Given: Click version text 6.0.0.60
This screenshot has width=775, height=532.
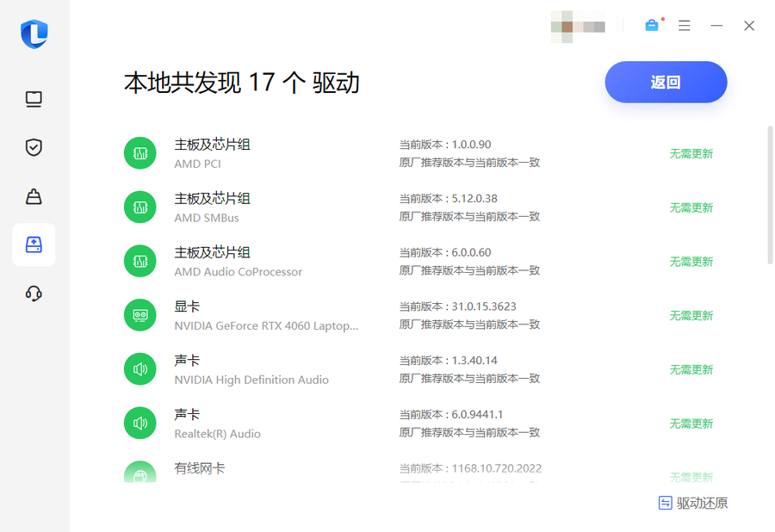Looking at the screenshot, I should 472,252.
